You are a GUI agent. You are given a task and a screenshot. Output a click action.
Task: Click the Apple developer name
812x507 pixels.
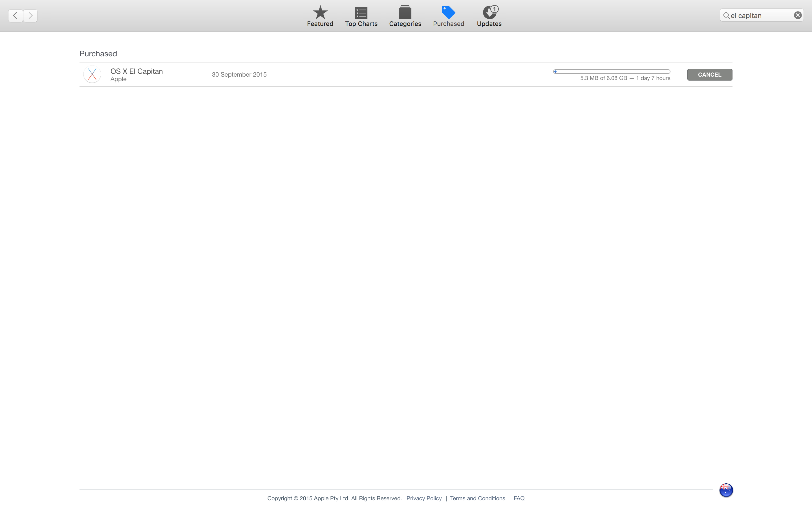point(118,79)
